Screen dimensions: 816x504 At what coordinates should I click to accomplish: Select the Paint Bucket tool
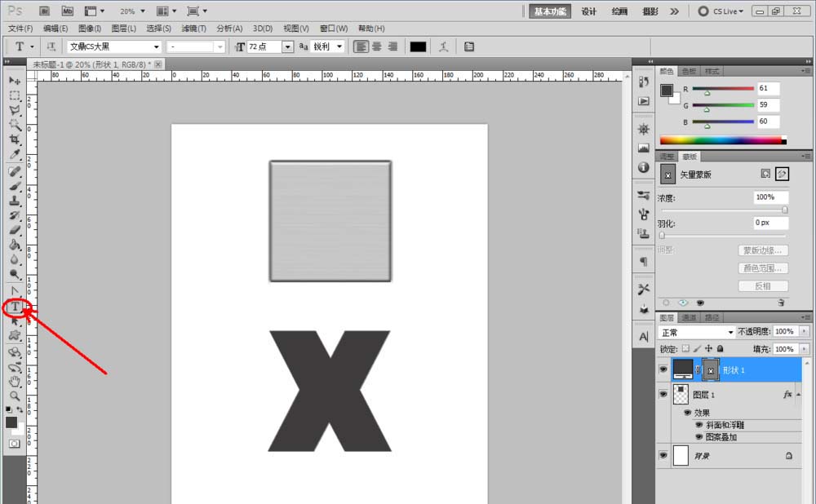[15, 244]
